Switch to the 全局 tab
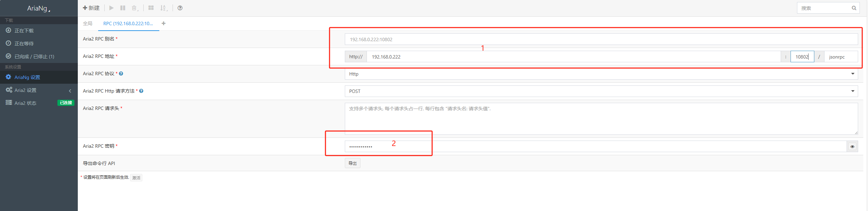Image resolution: width=868 pixels, height=211 pixels. pyautogui.click(x=88, y=23)
